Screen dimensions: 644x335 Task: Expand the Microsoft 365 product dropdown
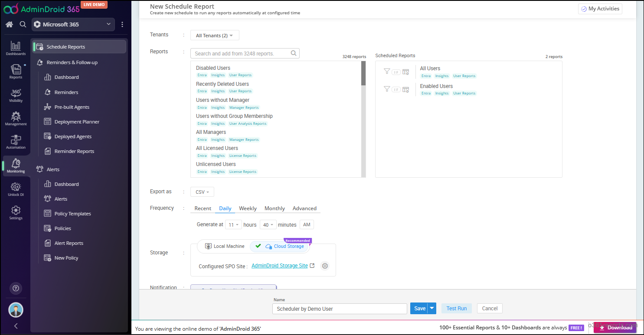73,24
